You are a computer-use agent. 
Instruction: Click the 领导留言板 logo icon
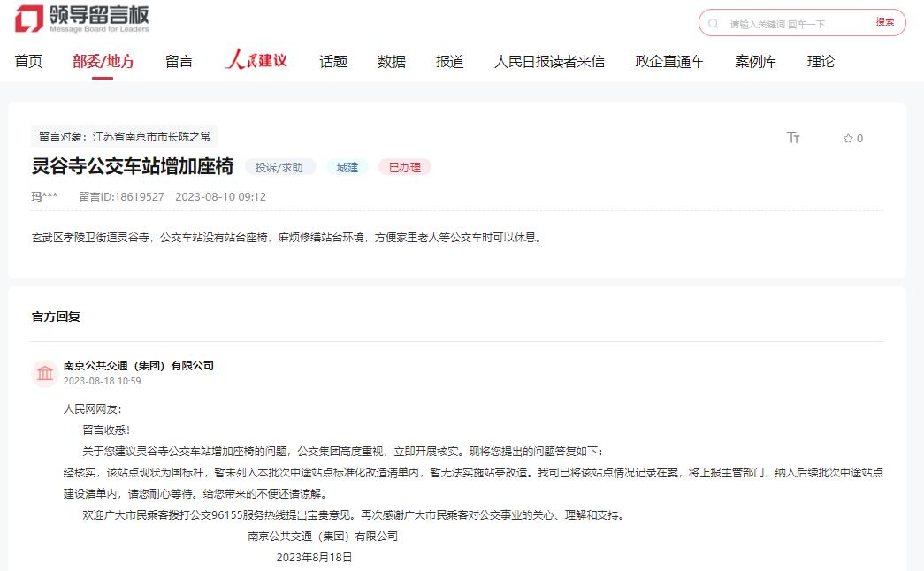[x=29, y=19]
